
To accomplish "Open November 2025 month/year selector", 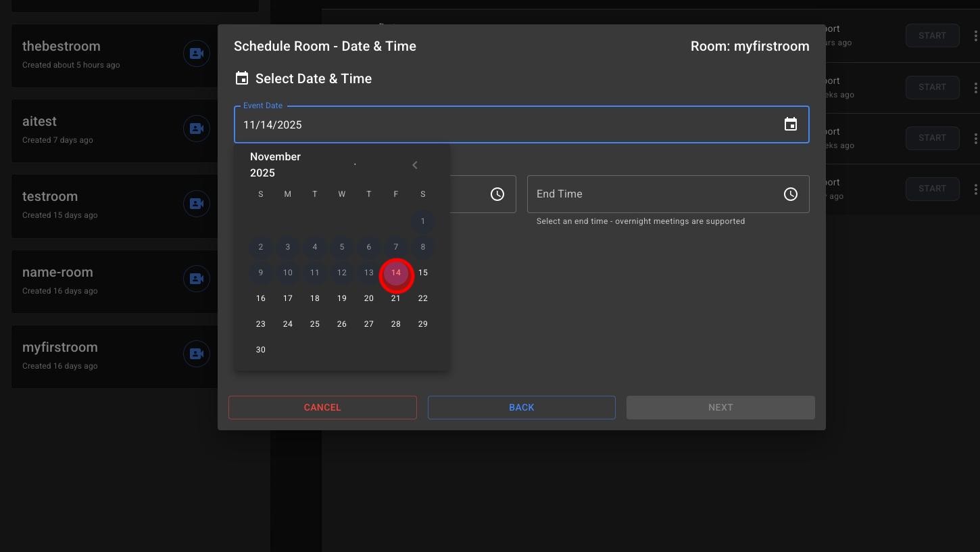I will pos(276,164).
